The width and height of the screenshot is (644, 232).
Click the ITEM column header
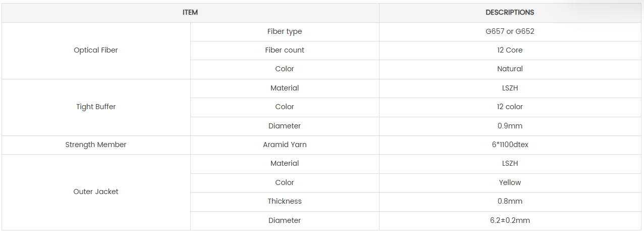click(190, 12)
